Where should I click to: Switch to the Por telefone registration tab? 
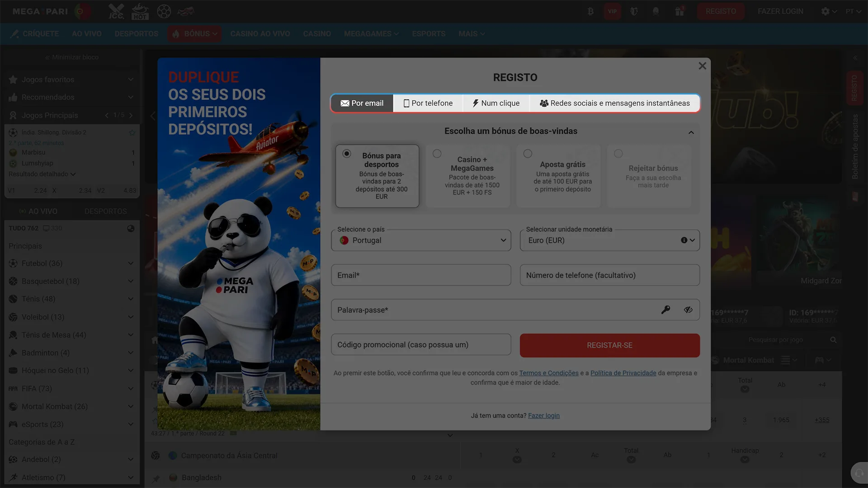(x=428, y=103)
